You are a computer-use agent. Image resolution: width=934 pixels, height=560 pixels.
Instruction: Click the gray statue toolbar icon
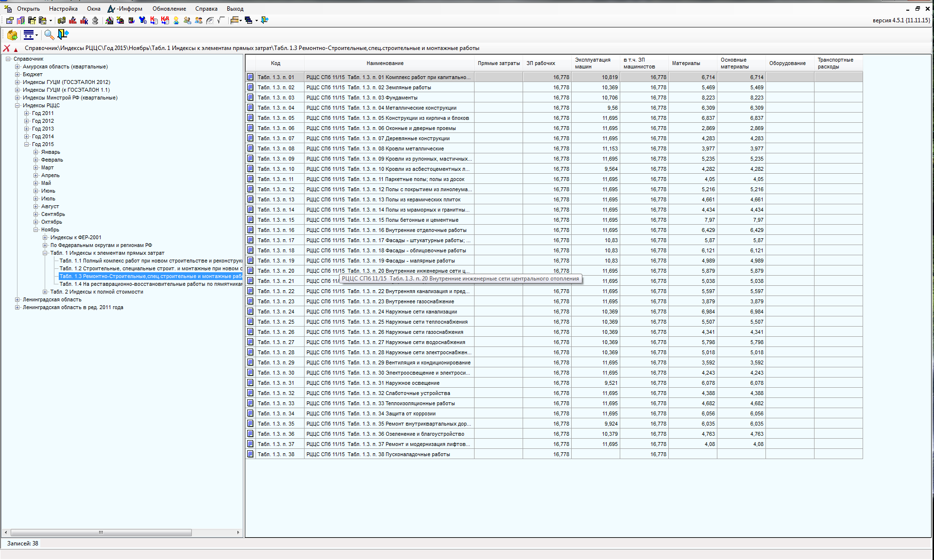[x=95, y=20]
